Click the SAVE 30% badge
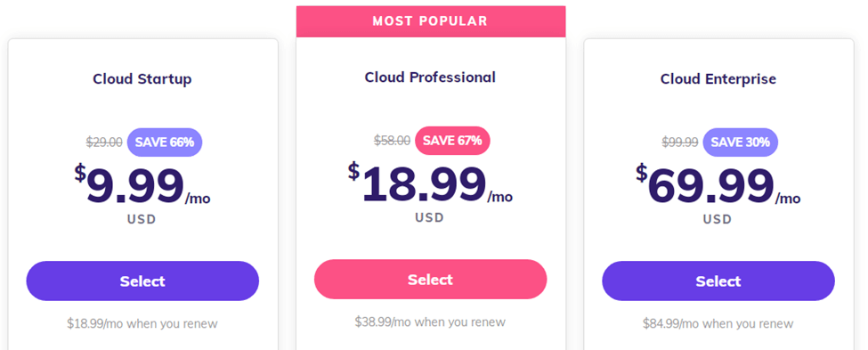The width and height of the screenshot is (868, 350). (x=740, y=142)
